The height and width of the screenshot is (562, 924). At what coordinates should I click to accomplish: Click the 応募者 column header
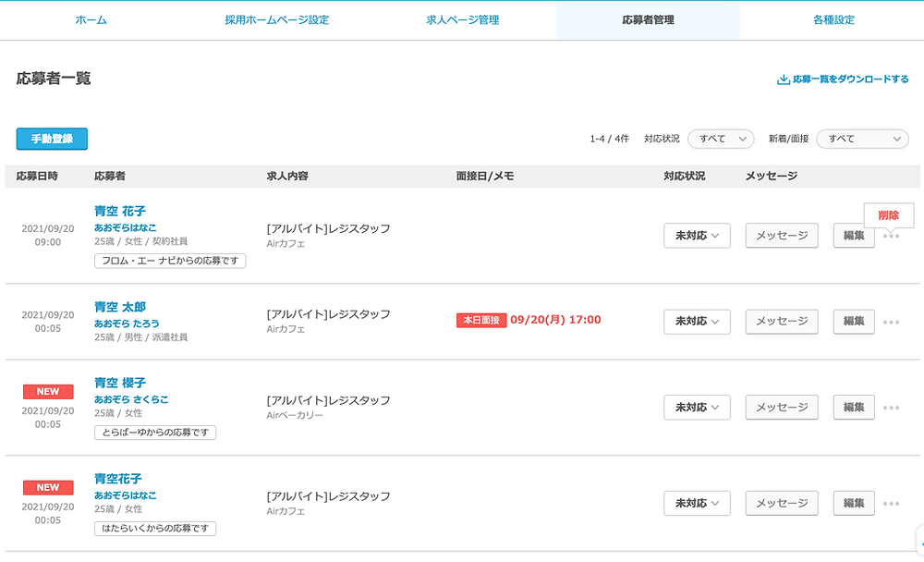[110, 177]
